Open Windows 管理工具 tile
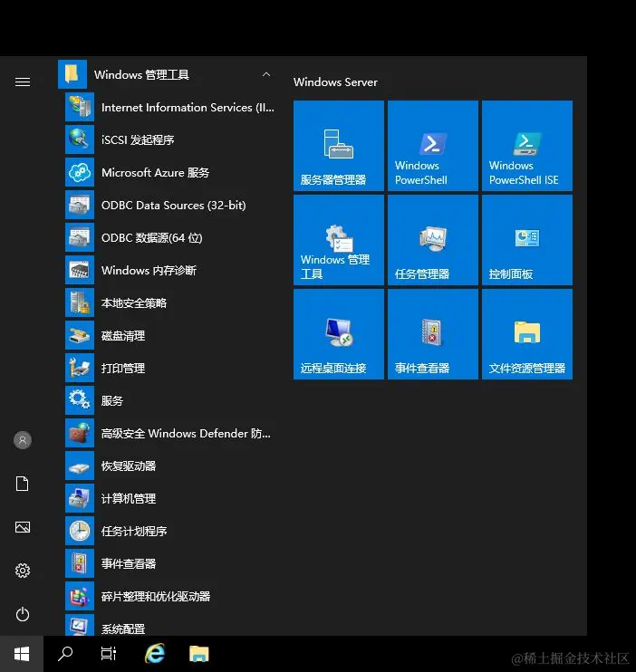Image resolution: width=636 pixels, height=672 pixels. 339,240
